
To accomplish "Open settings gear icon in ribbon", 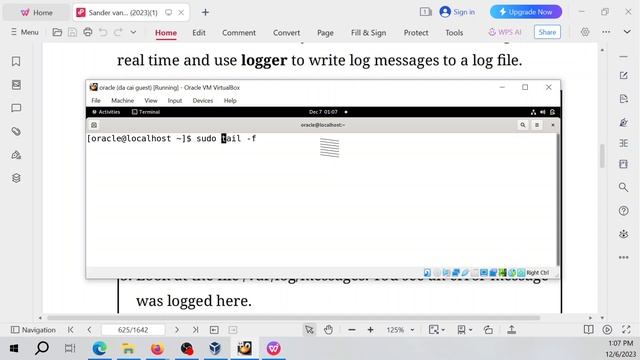I will point(585,32).
